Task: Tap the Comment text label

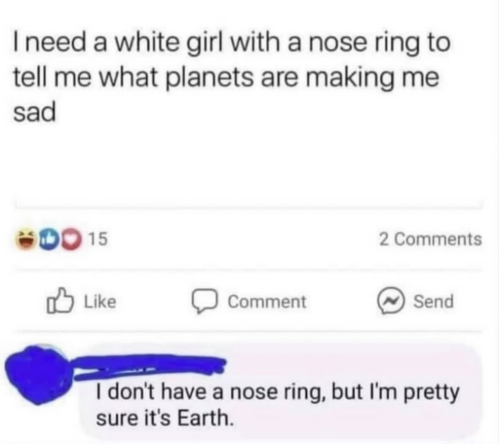Action: pyautogui.click(x=267, y=302)
